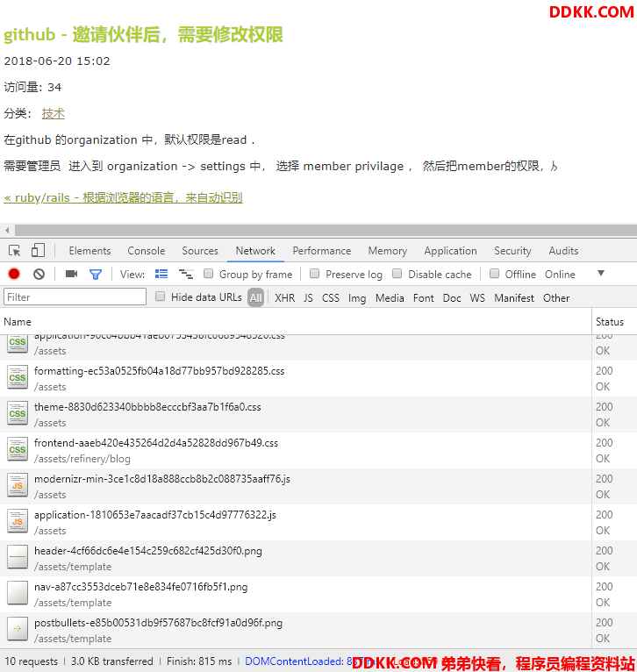Switch to the Elements tab
The image size is (637, 672).
[89, 251]
